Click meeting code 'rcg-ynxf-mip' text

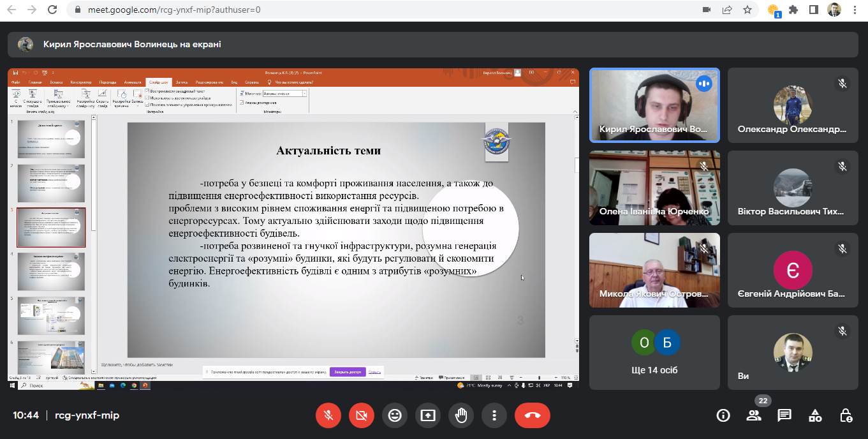pyautogui.click(x=87, y=415)
